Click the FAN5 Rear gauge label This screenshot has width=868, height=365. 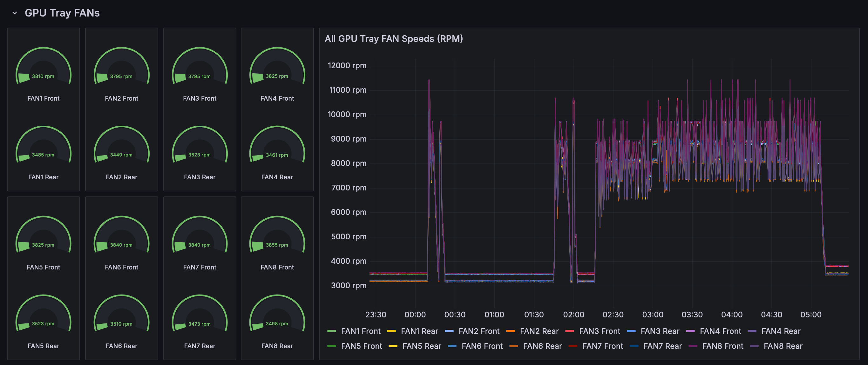pyautogui.click(x=44, y=346)
